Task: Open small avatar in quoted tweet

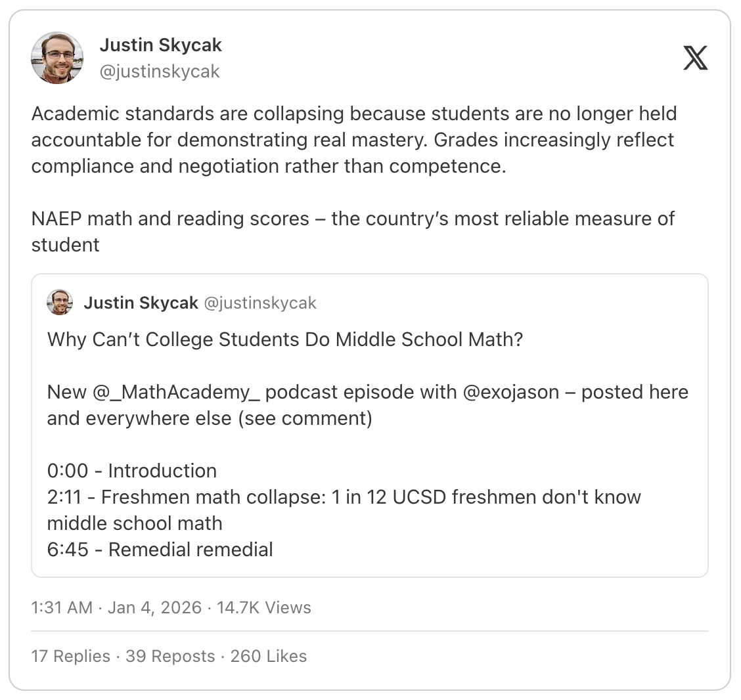Action: pos(60,302)
